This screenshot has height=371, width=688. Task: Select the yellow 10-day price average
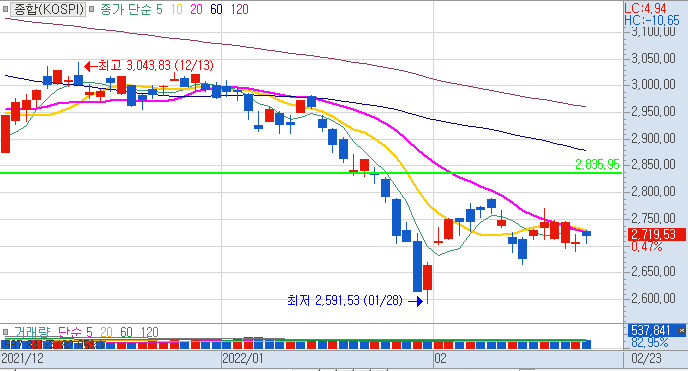tap(176, 9)
